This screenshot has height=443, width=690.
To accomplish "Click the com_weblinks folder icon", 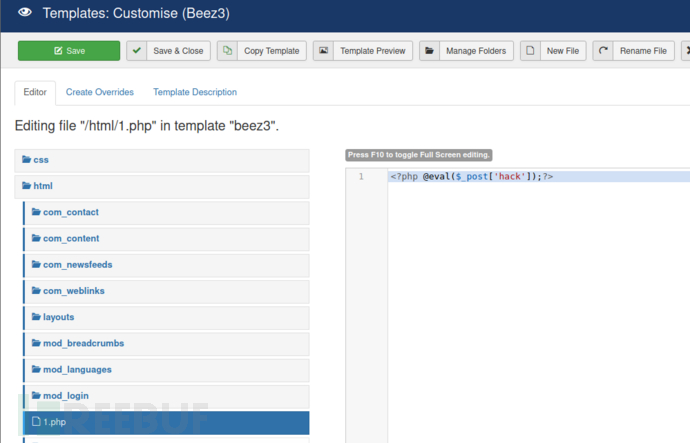I will [36, 291].
